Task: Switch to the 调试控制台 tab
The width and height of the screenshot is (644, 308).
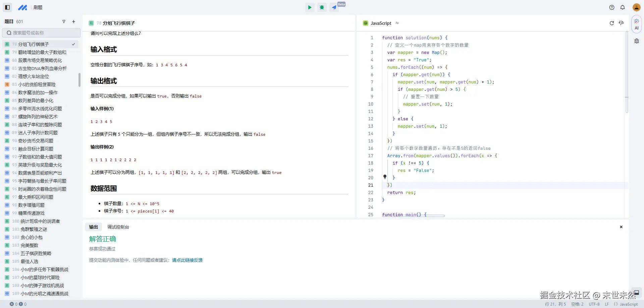Action: click(118, 227)
